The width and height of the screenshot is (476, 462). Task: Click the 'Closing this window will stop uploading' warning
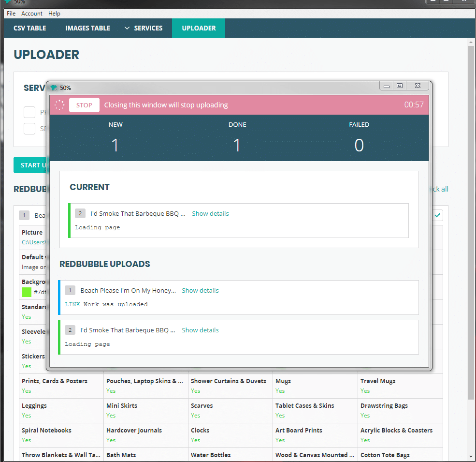(x=166, y=105)
